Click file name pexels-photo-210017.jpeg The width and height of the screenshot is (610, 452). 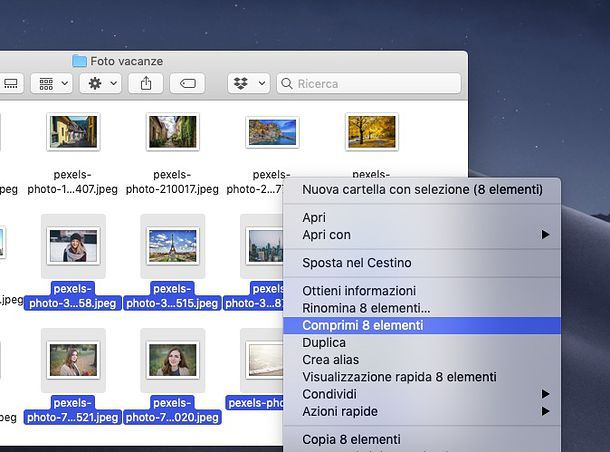tap(172, 182)
